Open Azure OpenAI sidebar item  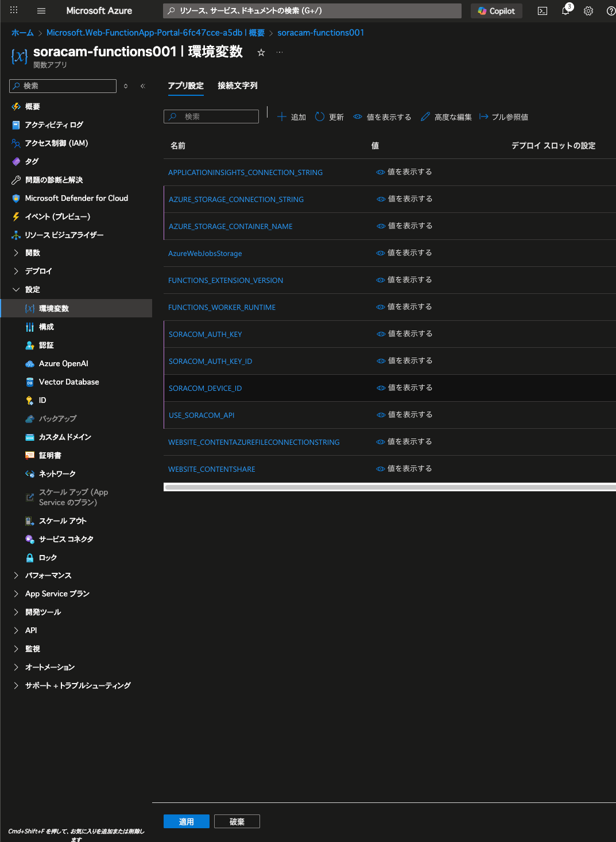(63, 364)
